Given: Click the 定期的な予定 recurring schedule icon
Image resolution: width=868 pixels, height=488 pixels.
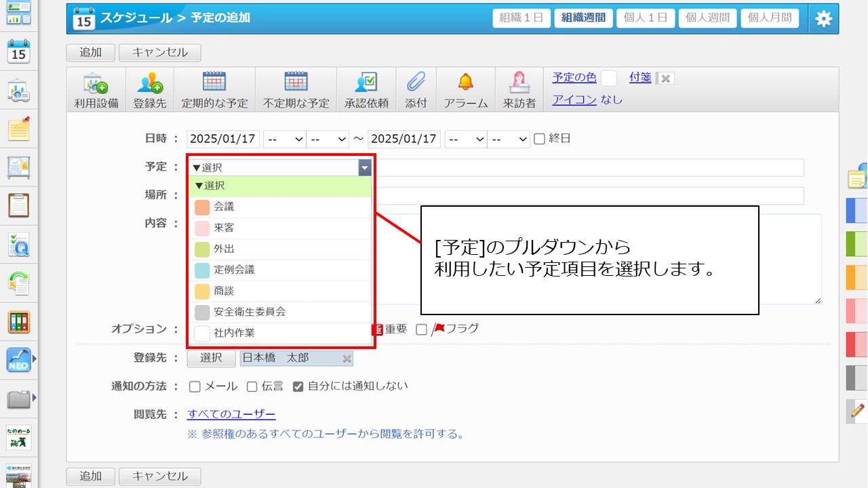Looking at the screenshot, I should pos(214,83).
